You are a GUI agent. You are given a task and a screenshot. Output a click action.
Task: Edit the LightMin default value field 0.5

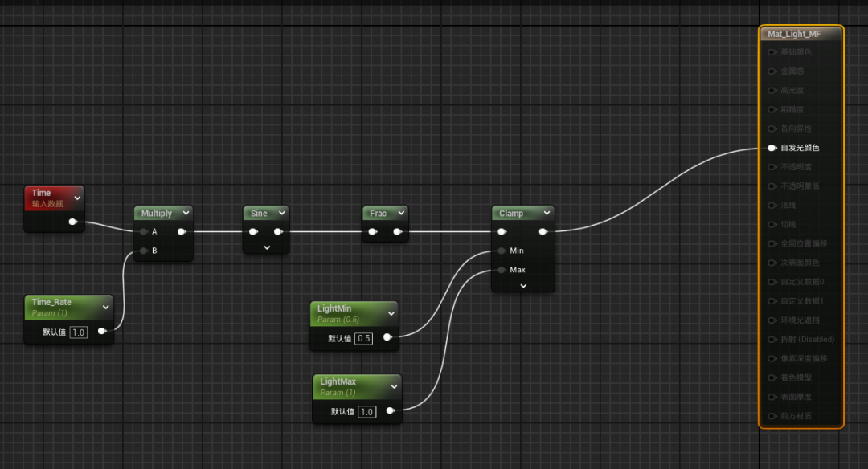click(364, 338)
